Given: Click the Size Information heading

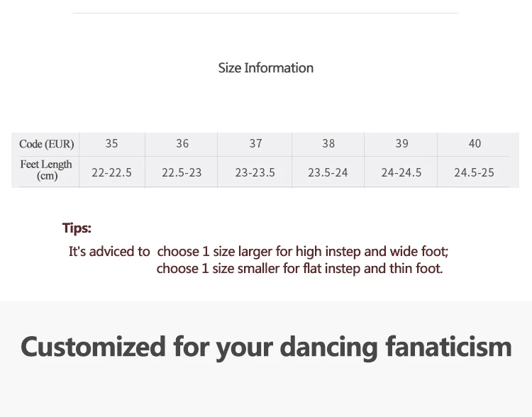Looking at the screenshot, I should pos(265,68).
